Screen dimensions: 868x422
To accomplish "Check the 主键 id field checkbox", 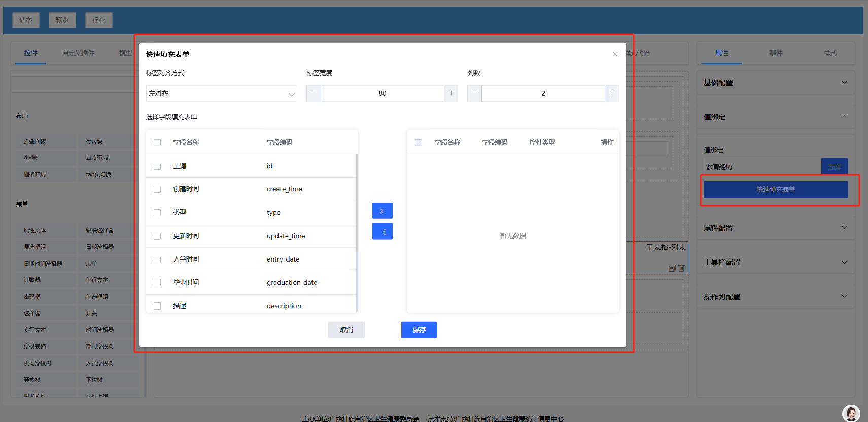I will [x=157, y=166].
